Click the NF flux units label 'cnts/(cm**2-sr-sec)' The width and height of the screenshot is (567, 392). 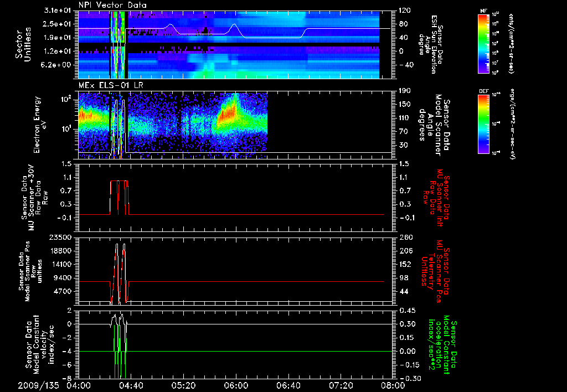511,43
